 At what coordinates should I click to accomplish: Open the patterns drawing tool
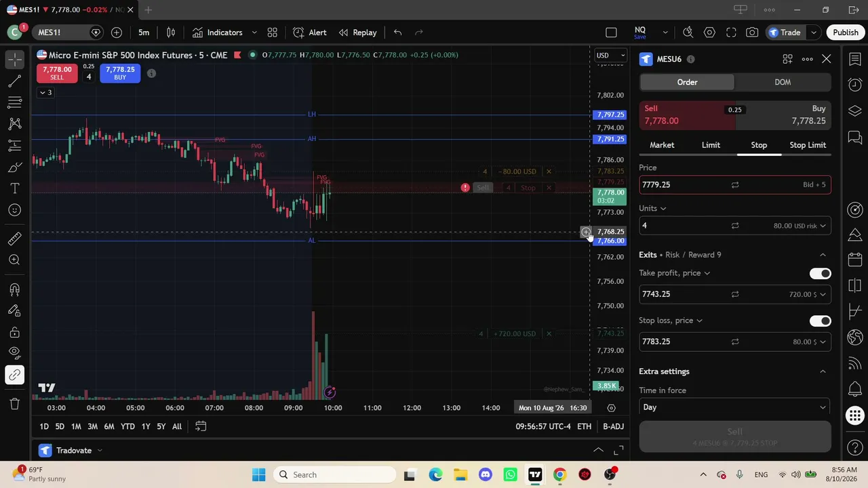[x=14, y=124]
